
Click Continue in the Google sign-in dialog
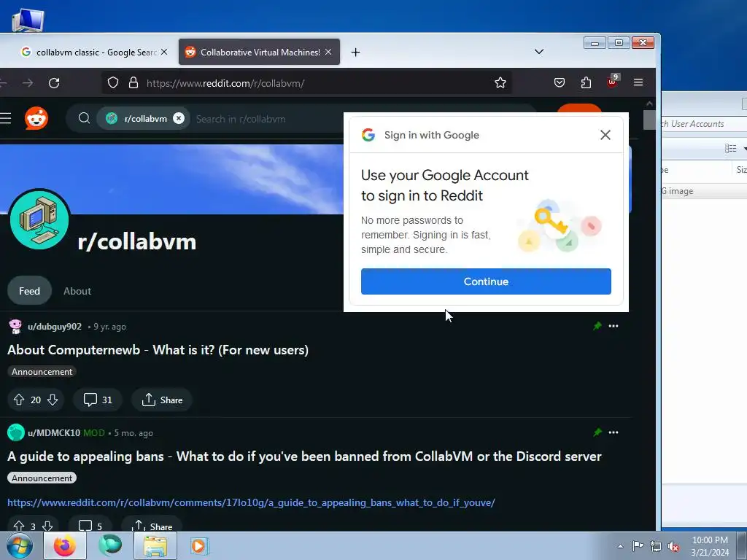[x=486, y=281]
